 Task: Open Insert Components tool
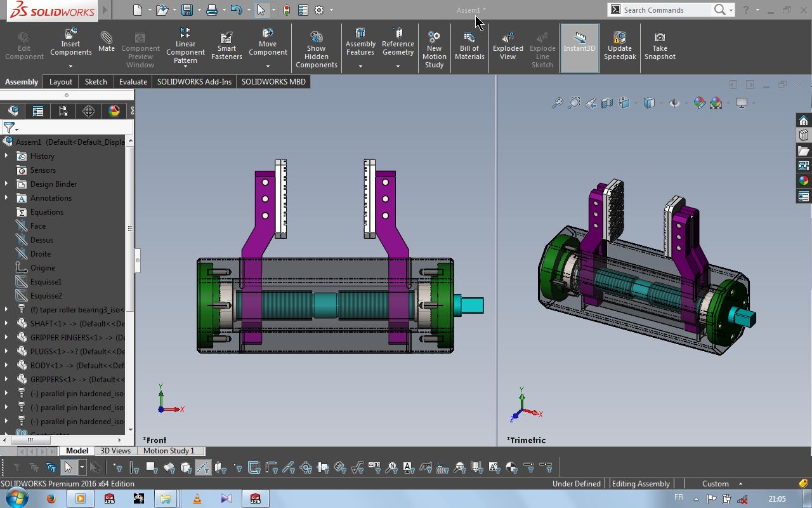pyautogui.click(x=70, y=43)
